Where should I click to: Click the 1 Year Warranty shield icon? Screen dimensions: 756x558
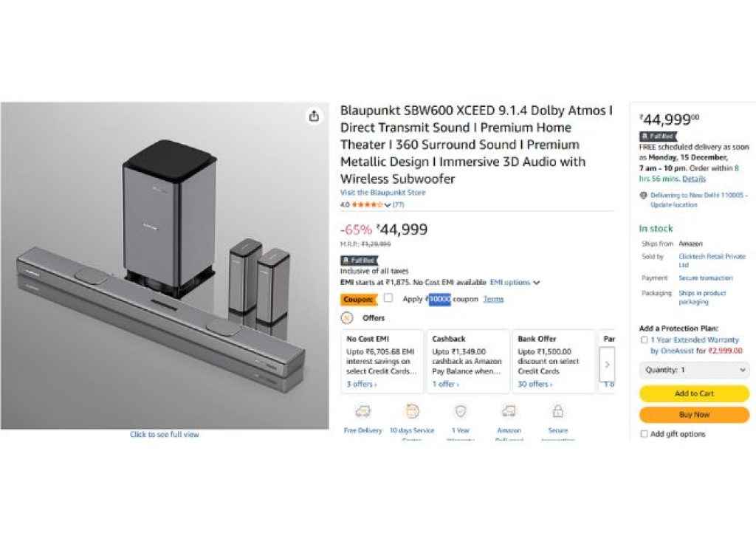click(x=461, y=411)
